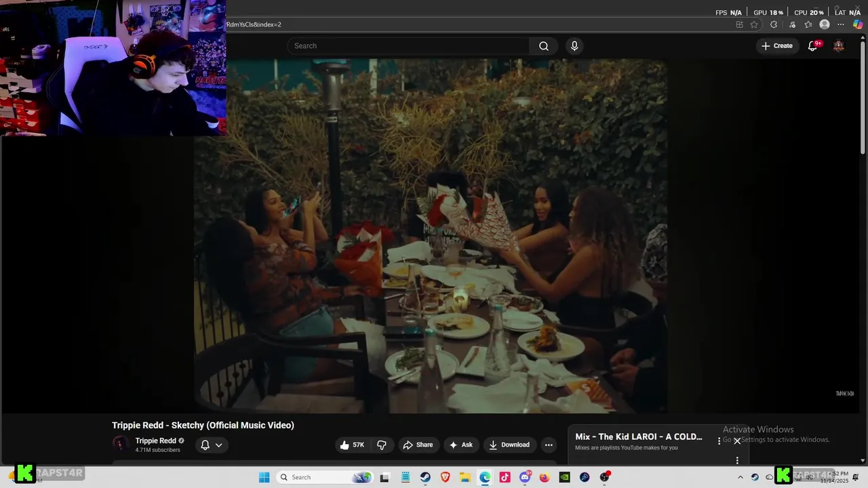This screenshot has width=868, height=488.
Task: Open the second three-dot menu below Mix panel
Action: point(737,460)
